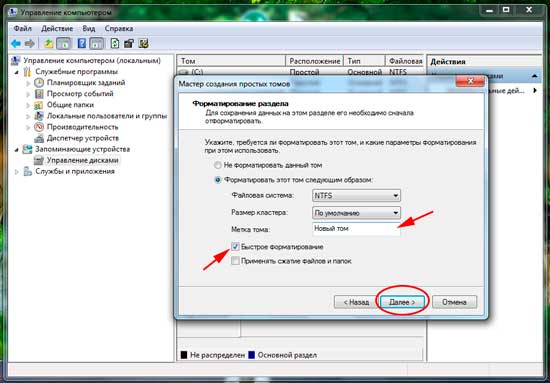This screenshot has height=383, width=550.
Task: Open the Вид menu
Action: coord(89,28)
